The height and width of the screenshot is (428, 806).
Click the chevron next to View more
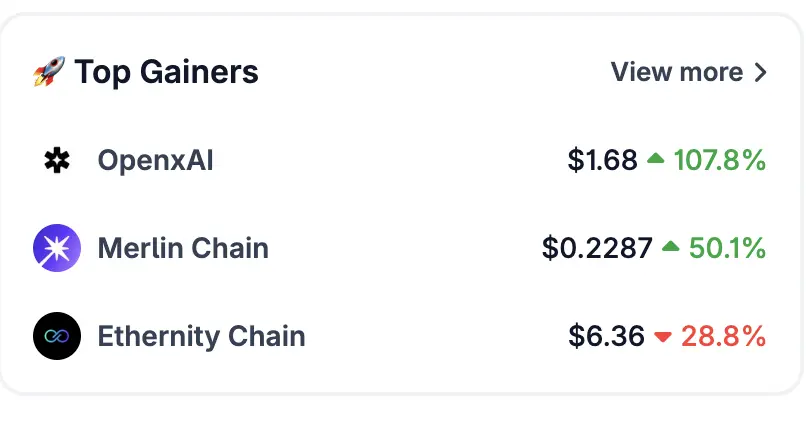pos(761,72)
